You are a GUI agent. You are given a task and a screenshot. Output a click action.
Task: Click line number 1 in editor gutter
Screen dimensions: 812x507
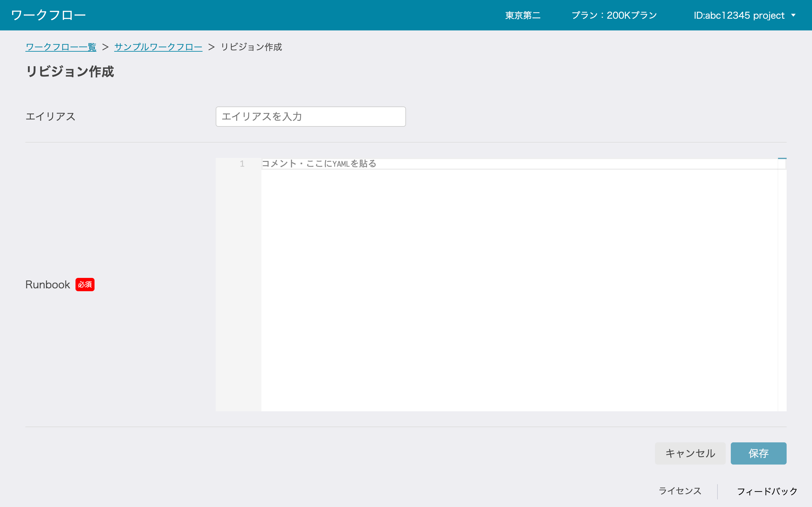242,164
